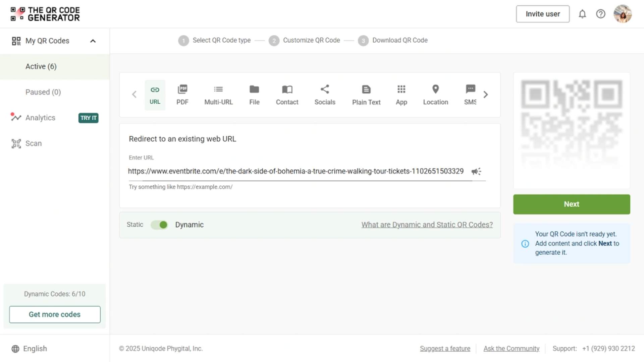The width and height of the screenshot is (644, 362).
Task: Select the File QR code type
Action: coord(254,95)
